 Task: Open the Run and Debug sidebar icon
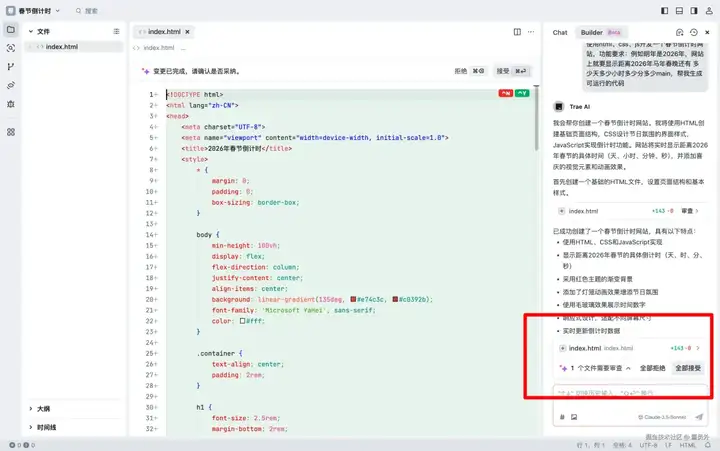(11, 85)
